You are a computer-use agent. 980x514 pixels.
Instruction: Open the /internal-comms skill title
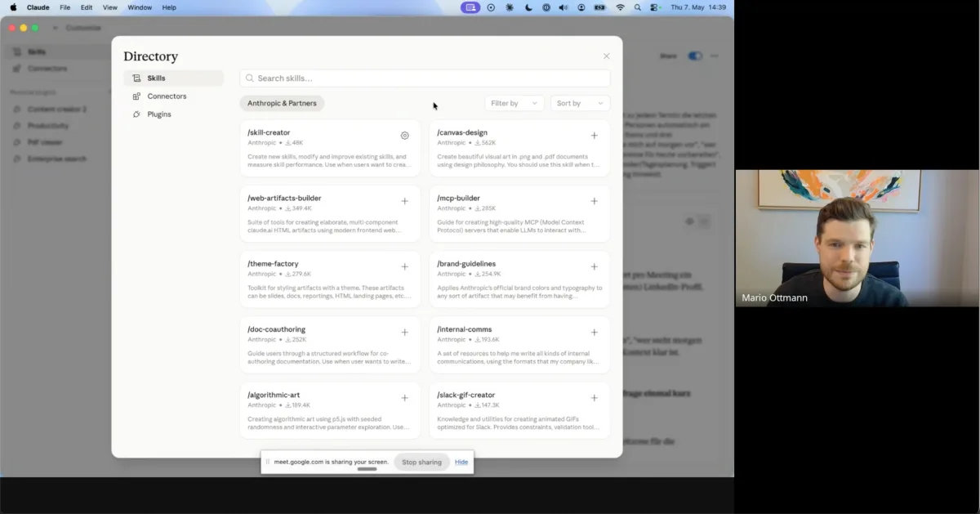click(464, 329)
